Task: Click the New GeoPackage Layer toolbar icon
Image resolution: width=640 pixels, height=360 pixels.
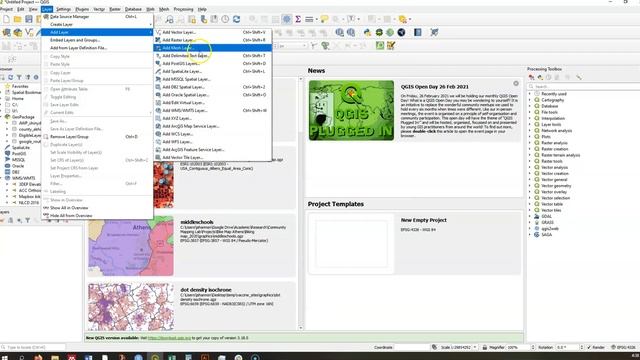Action: pos(18,32)
